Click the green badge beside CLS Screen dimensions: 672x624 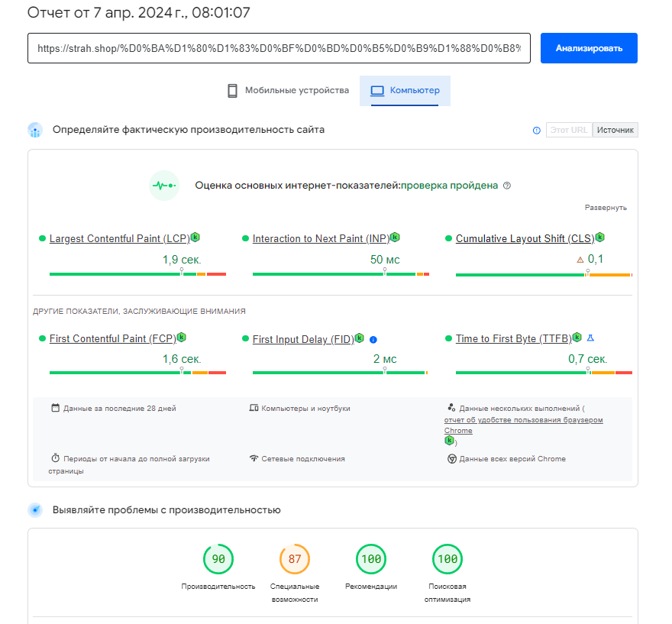[599, 238]
